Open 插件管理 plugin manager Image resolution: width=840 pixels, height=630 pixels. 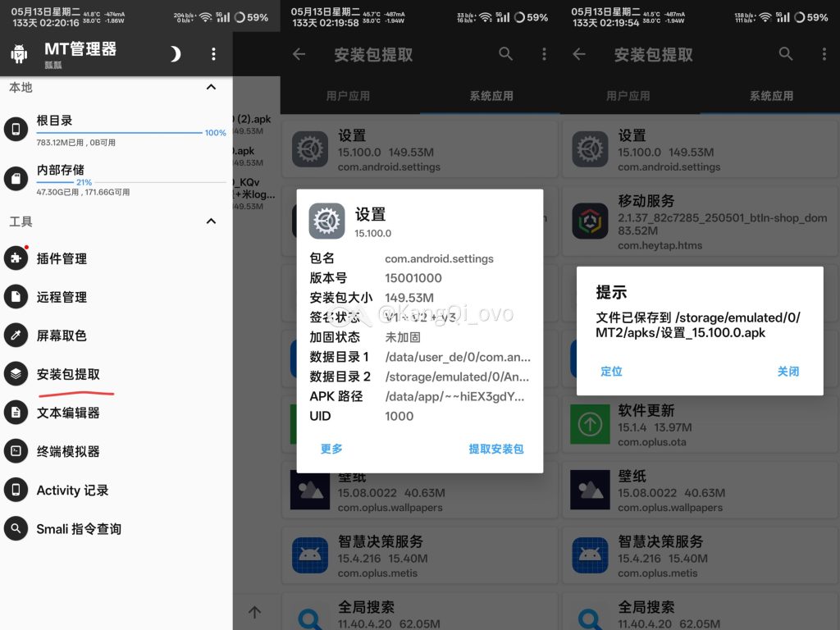(x=62, y=258)
